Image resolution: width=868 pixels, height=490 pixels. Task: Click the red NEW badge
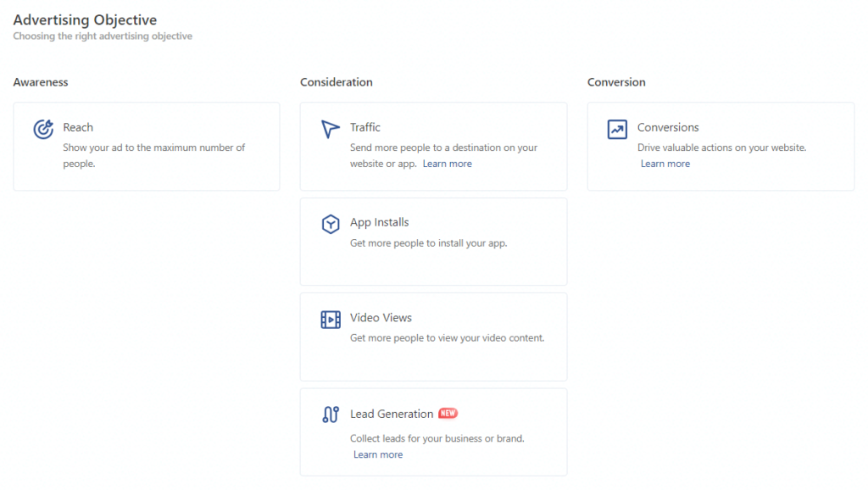tap(448, 414)
